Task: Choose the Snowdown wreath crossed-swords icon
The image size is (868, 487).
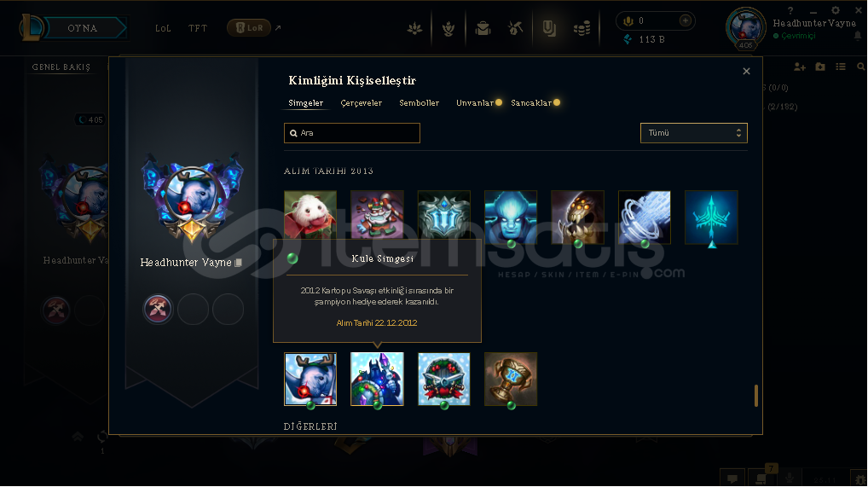Action: click(x=444, y=379)
